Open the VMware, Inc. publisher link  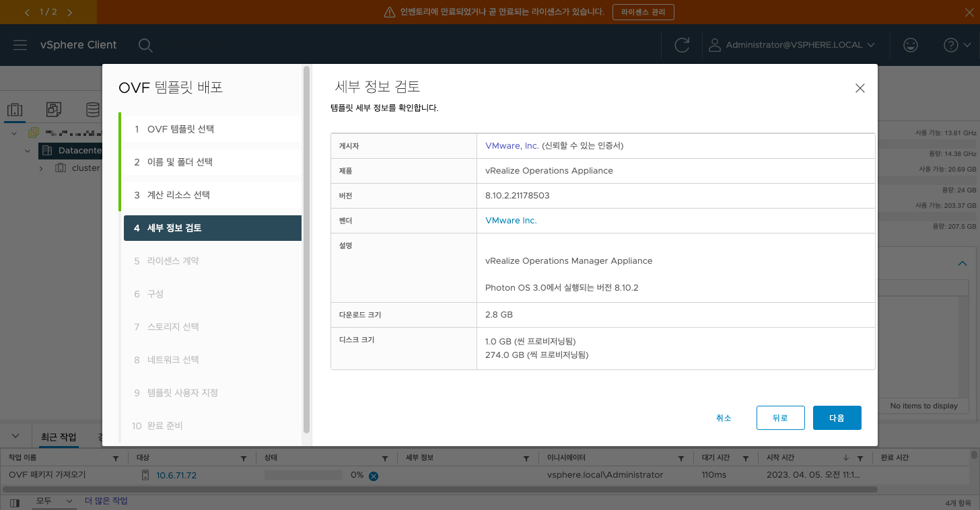click(x=512, y=145)
